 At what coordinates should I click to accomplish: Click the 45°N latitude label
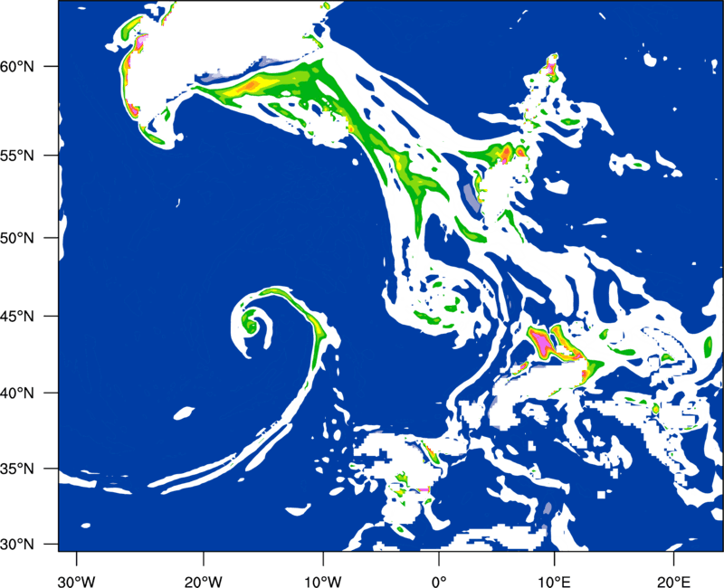coord(17,317)
